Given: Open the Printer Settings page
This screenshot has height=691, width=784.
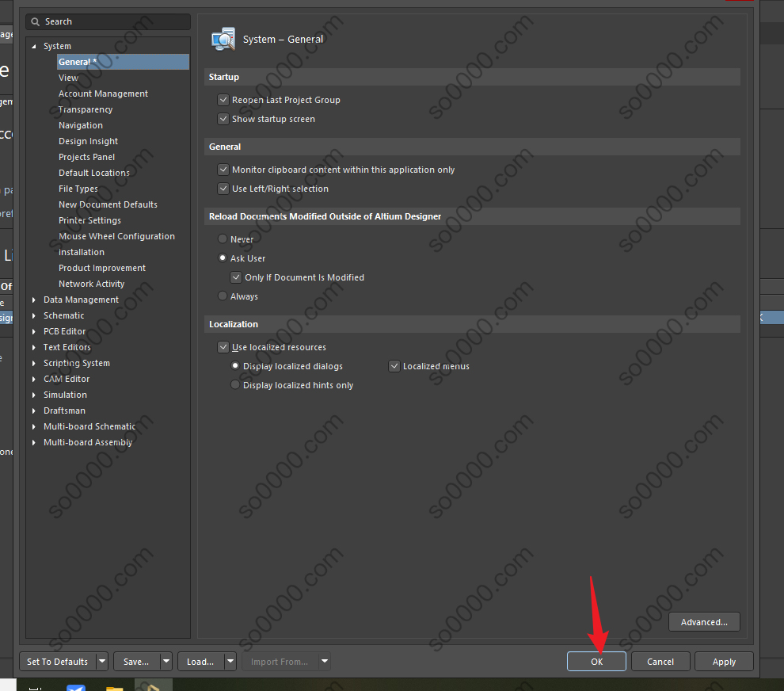Looking at the screenshot, I should 89,220.
